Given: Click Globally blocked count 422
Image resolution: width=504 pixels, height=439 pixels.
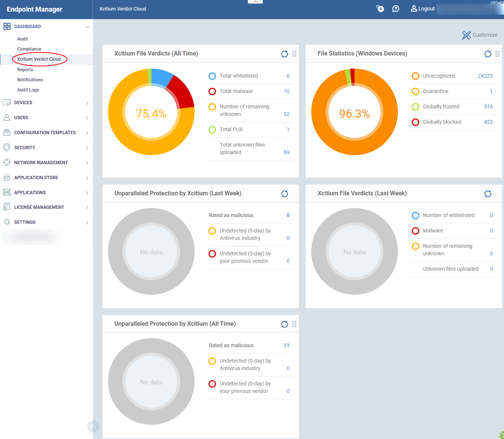Looking at the screenshot, I should click(x=488, y=122).
